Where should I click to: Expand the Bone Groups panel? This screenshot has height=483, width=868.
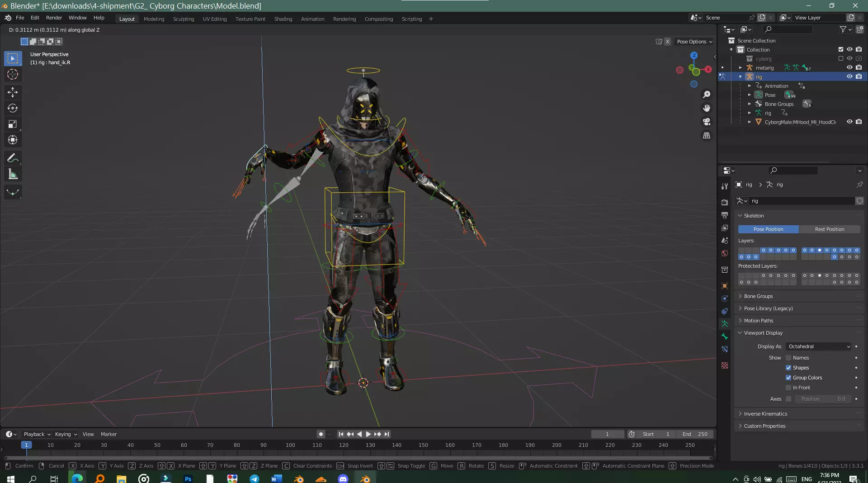click(x=799, y=296)
